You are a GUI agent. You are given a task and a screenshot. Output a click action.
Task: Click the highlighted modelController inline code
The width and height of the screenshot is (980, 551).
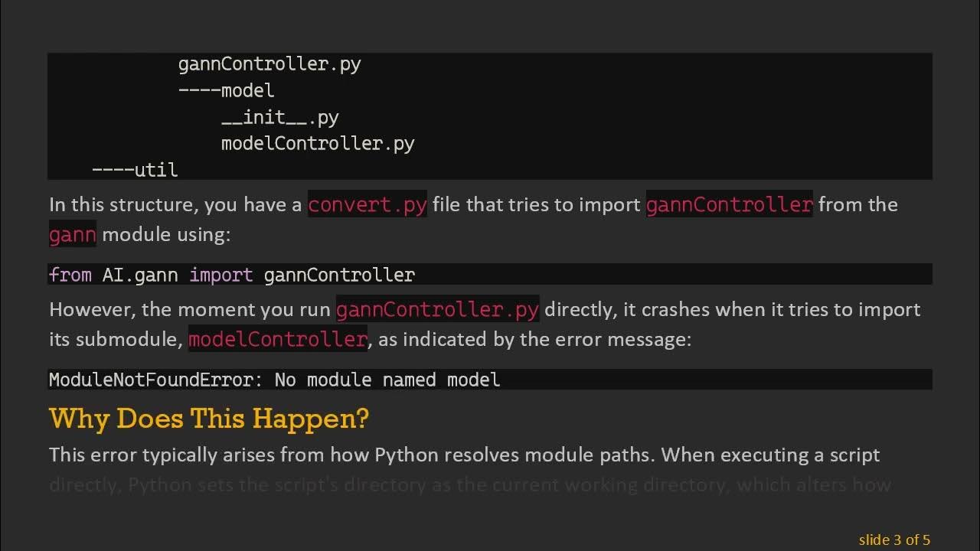(277, 339)
